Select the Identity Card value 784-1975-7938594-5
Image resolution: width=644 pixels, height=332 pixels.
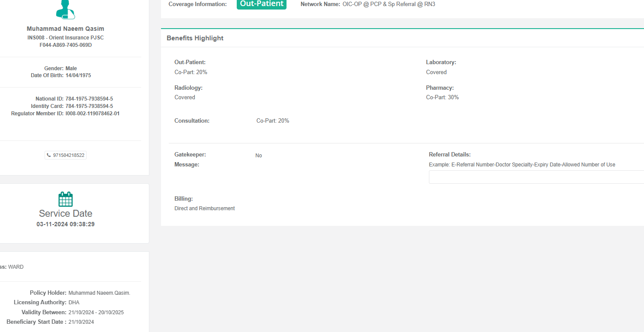[x=89, y=106]
